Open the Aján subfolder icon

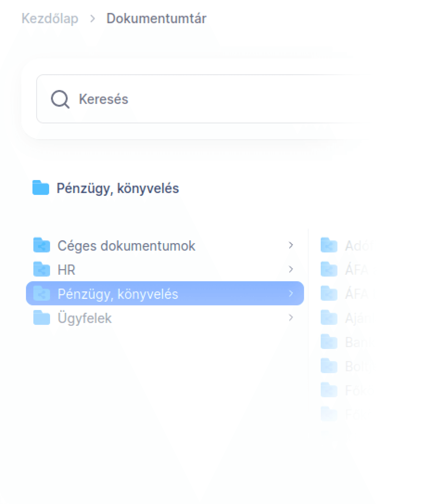329,317
